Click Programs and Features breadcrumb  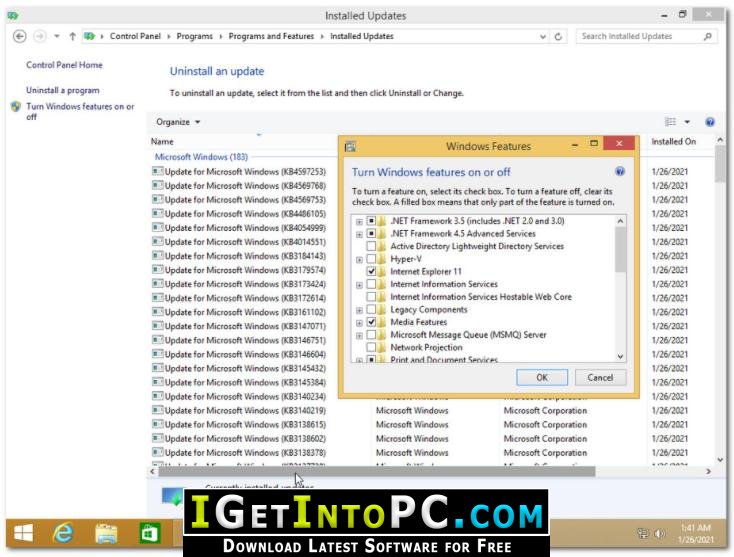(x=271, y=36)
